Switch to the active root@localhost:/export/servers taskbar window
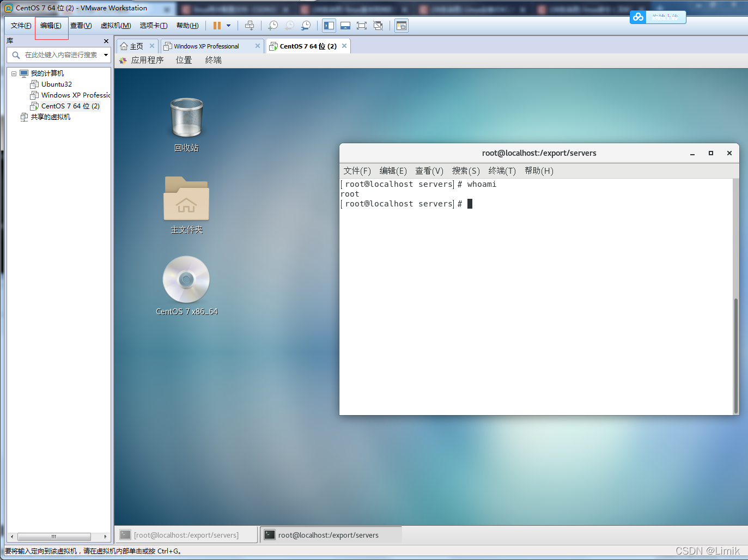The width and height of the screenshot is (748, 560). 331,535
